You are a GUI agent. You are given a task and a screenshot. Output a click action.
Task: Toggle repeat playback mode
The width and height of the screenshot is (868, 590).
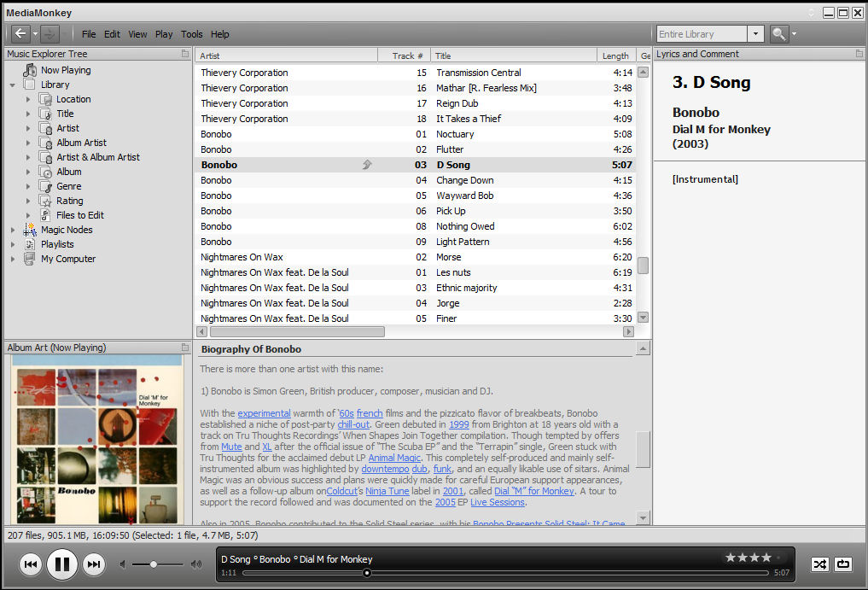(x=843, y=564)
